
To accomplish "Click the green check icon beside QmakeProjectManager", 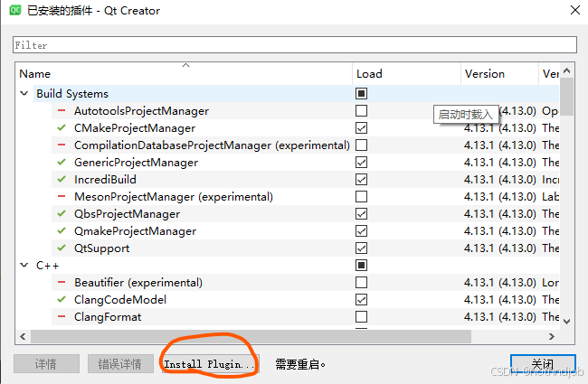I will click(x=62, y=230).
